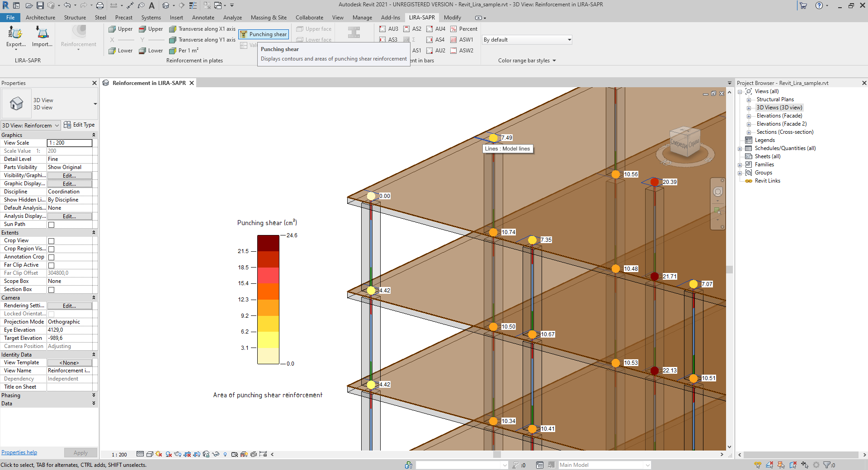Open the Annotate ribbon tab
The height and width of the screenshot is (470, 868).
[x=203, y=18]
